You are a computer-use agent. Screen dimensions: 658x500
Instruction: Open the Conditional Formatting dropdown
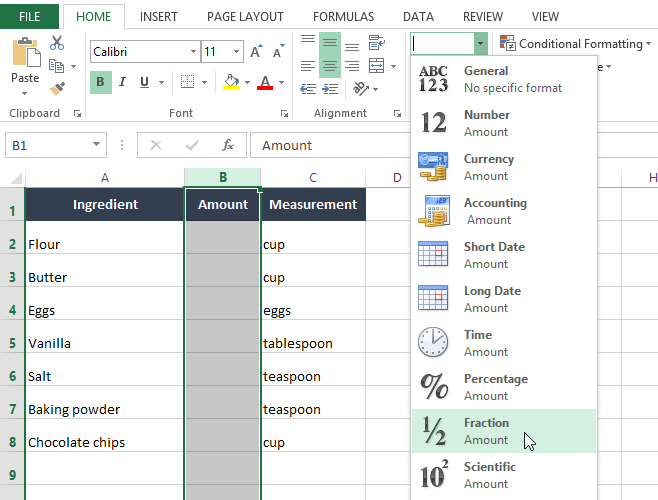(574, 43)
